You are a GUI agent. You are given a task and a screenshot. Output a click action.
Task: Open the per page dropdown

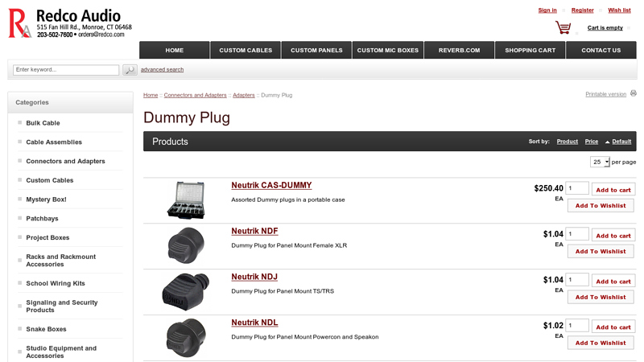pyautogui.click(x=600, y=162)
